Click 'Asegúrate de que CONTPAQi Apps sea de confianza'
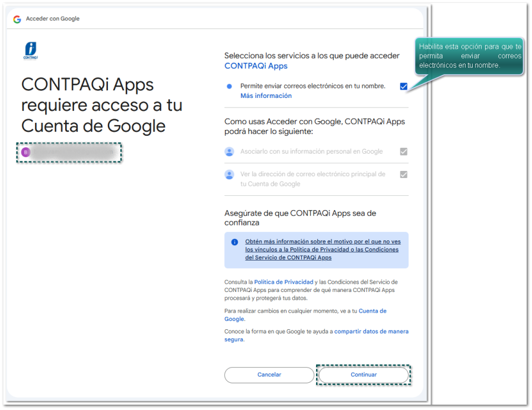 point(300,218)
